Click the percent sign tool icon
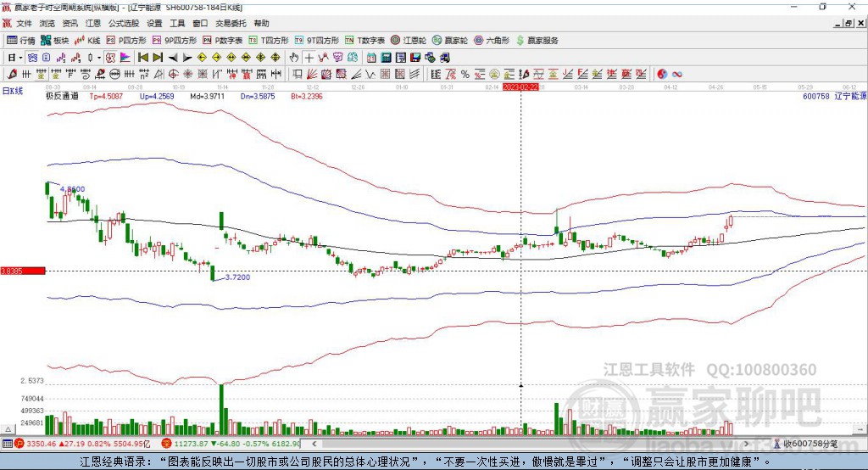The width and height of the screenshot is (868, 470). [x=465, y=75]
